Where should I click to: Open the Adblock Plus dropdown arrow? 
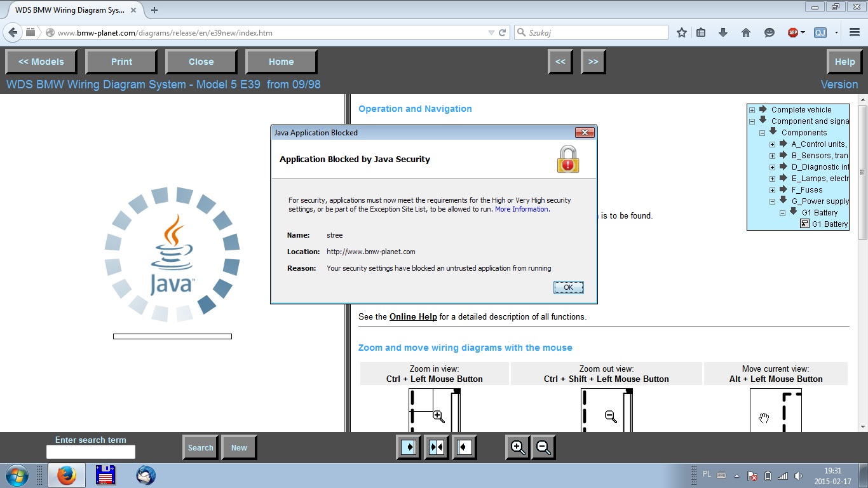(803, 32)
